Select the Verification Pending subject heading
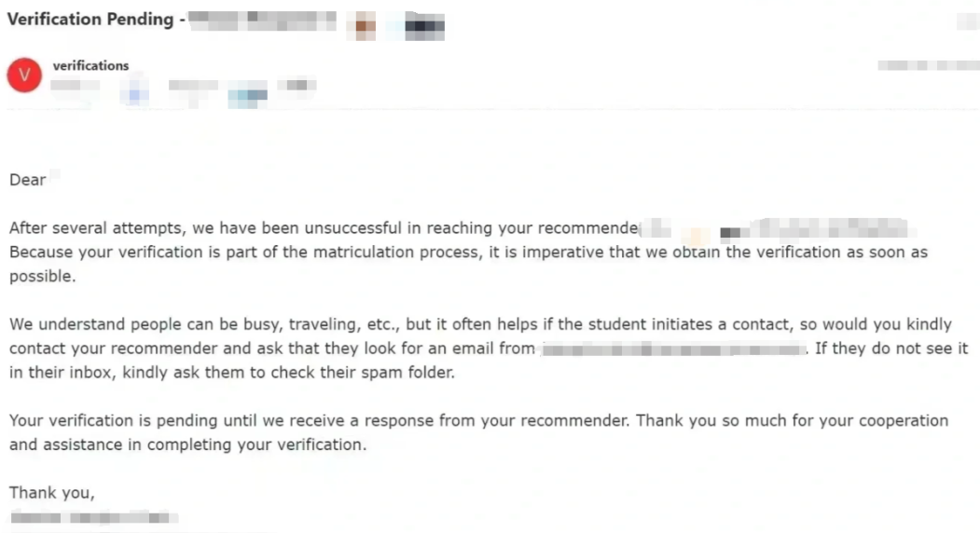The width and height of the screenshot is (980, 533). 90,20
